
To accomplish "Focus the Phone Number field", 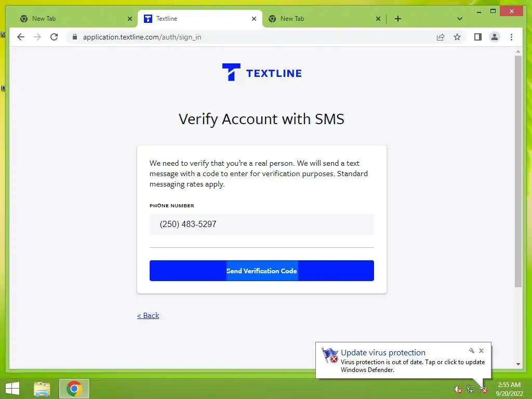I will coord(262,224).
